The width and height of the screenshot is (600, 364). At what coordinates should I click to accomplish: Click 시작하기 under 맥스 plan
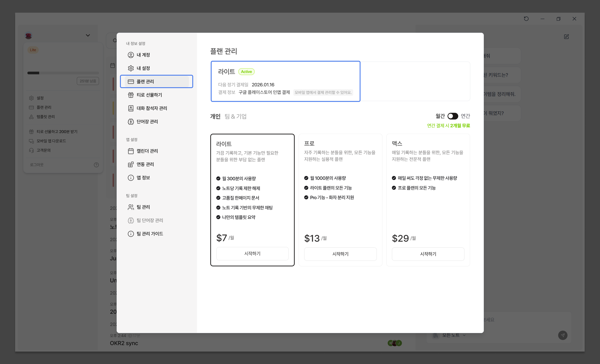coord(428,254)
